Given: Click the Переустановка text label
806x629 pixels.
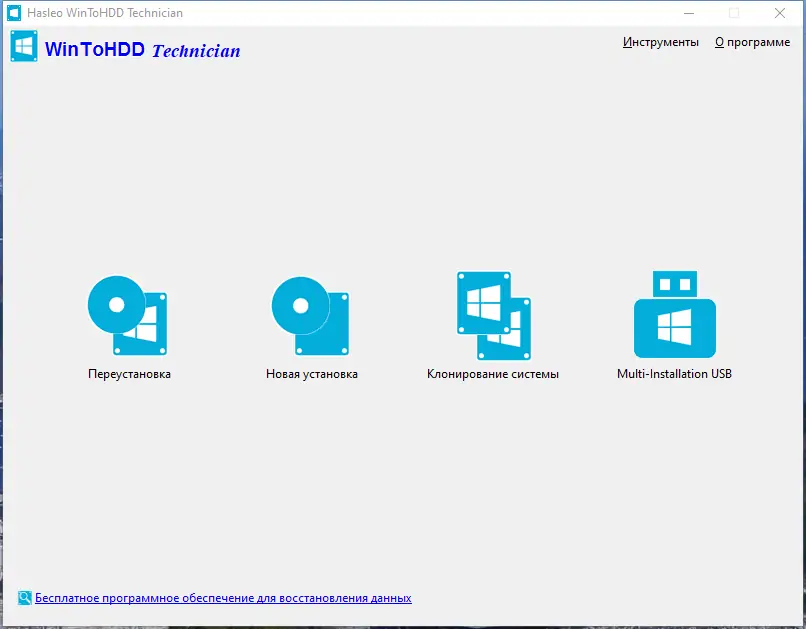Looking at the screenshot, I should tap(128, 374).
